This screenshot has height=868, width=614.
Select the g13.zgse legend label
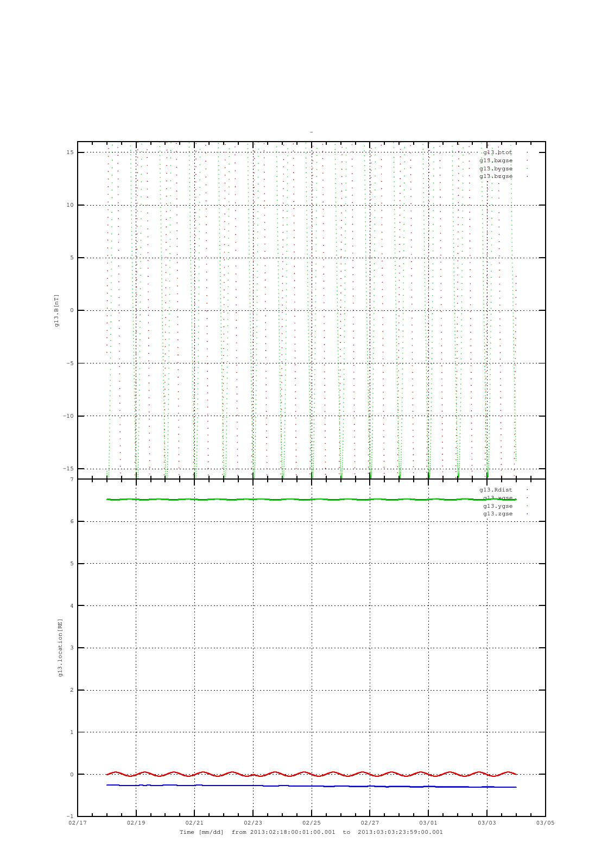coord(497,514)
